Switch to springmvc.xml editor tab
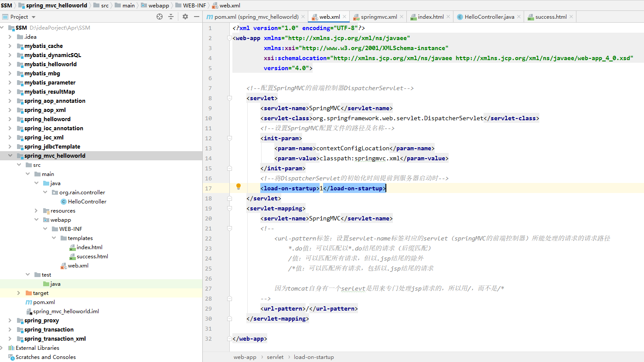This screenshot has height=362, width=644. click(379, 17)
